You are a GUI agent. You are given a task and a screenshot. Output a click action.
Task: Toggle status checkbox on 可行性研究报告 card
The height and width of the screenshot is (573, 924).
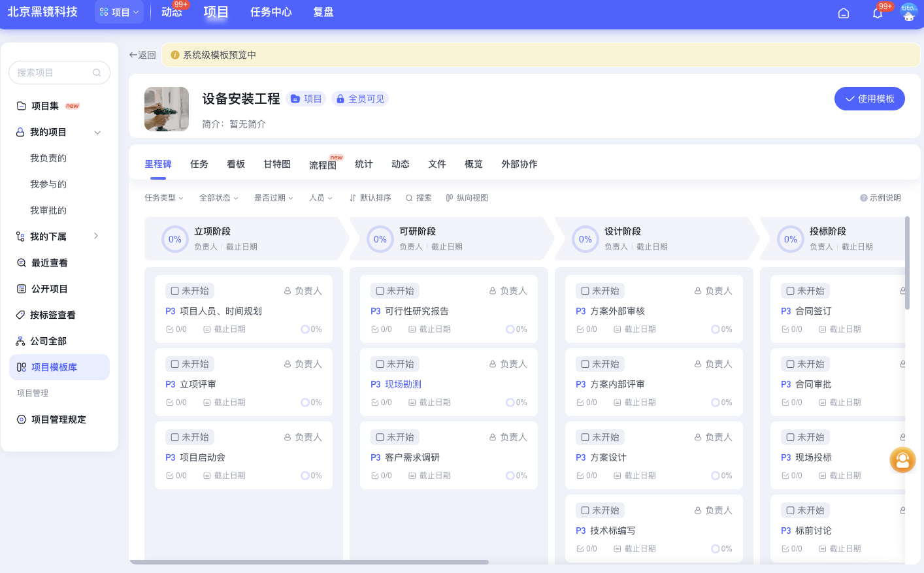pyautogui.click(x=380, y=291)
